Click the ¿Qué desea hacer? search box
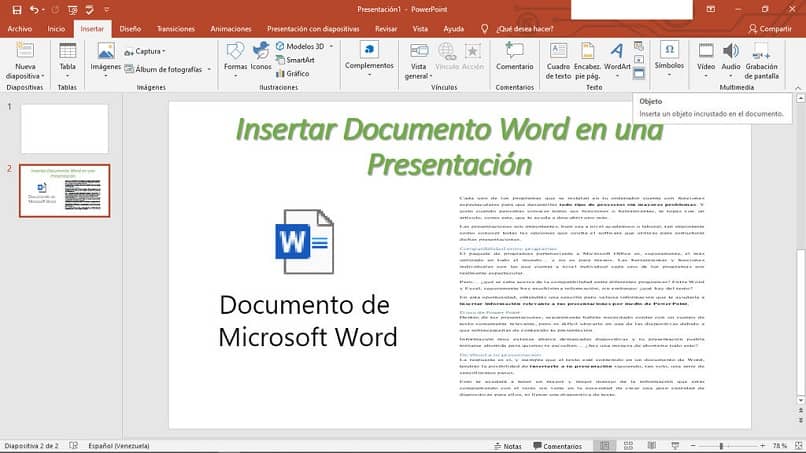This screenshot has height=453, width=806. [524, 29]
